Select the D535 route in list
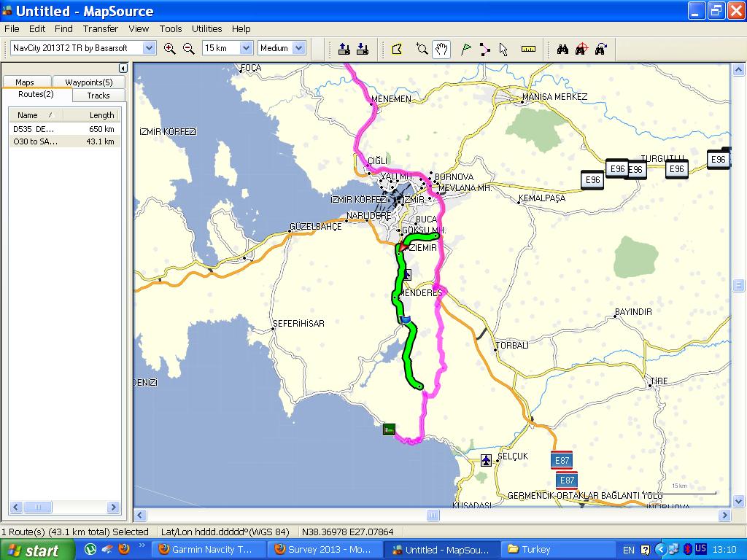747x560 pixels. pos(63,129)
